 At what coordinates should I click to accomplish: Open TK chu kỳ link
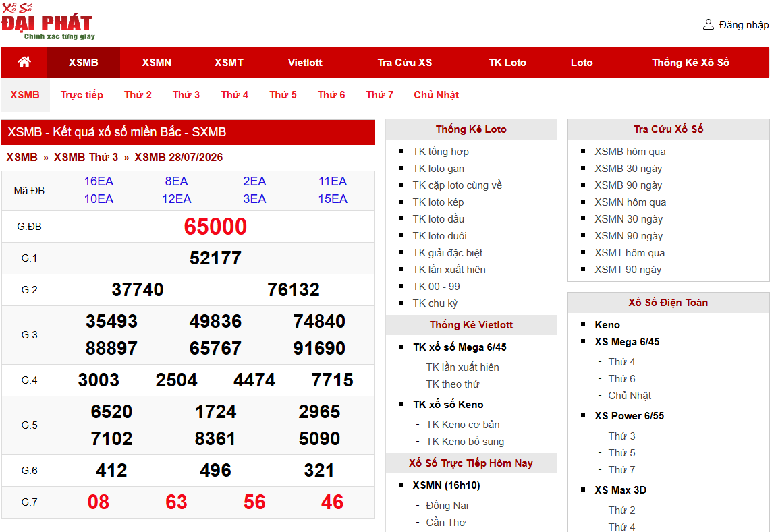pos(435,303)
